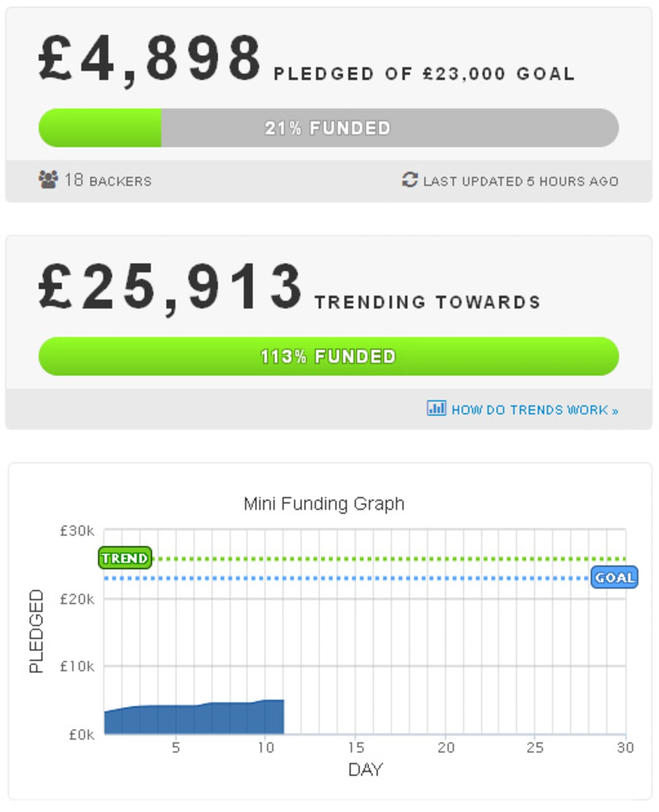Viewport: 659px width, 812px height.
Task: Click day 15 on the graph axis
Action: [x=356, y=748]
